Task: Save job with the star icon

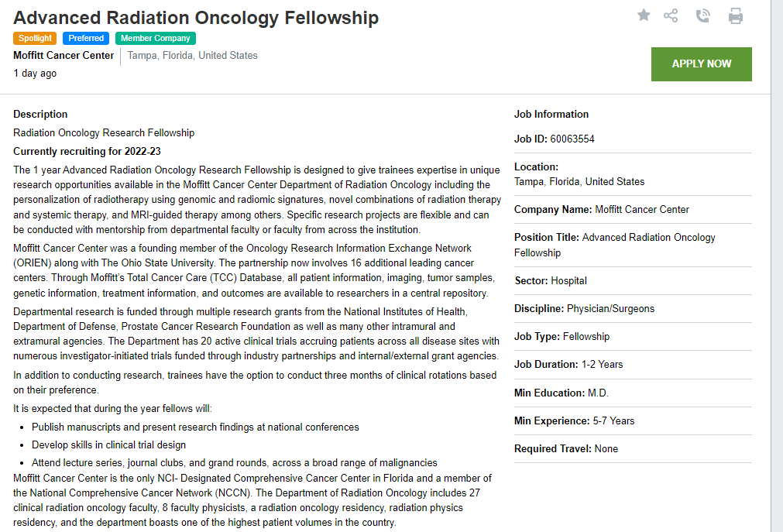Action: 644,15
